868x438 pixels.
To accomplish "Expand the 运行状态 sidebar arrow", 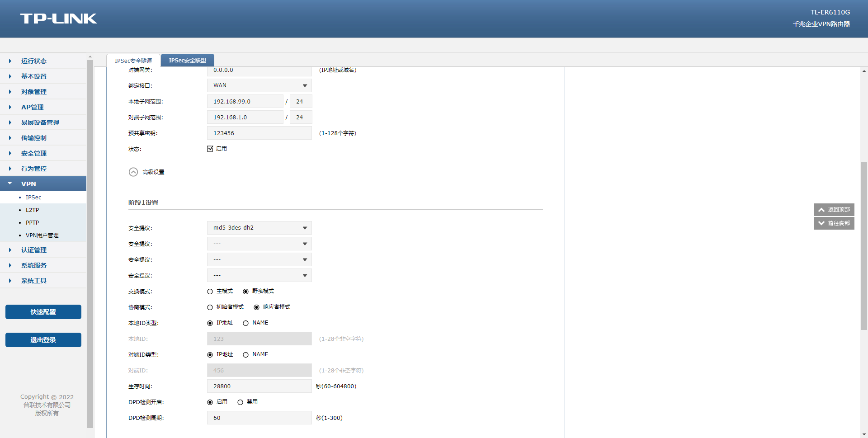I will [x=10, y=61].
